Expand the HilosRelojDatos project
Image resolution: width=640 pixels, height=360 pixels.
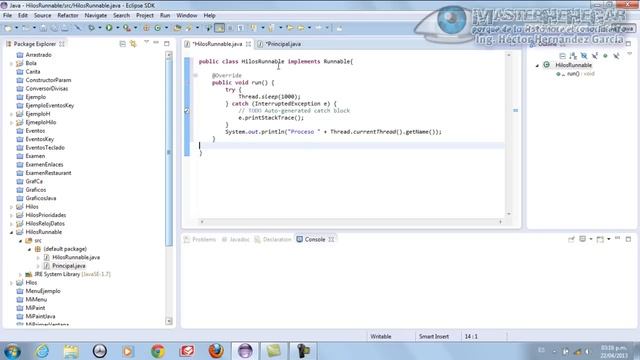pos(11,224)
